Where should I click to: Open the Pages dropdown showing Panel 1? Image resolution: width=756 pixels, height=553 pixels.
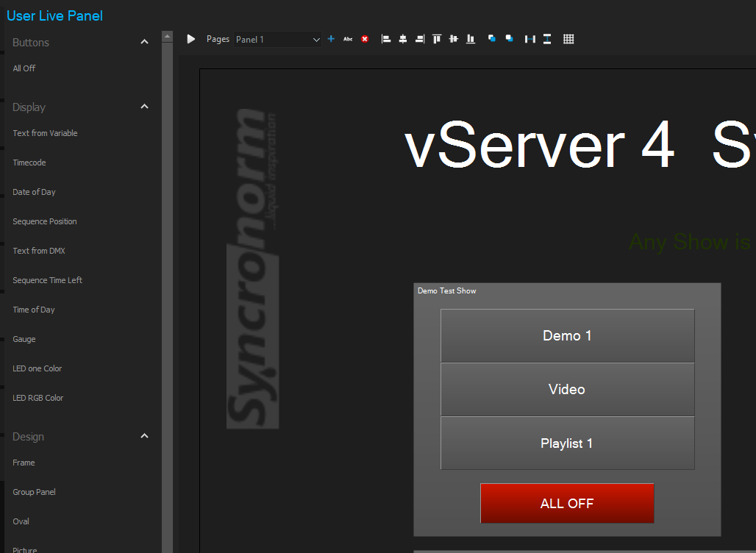point(278,40)
